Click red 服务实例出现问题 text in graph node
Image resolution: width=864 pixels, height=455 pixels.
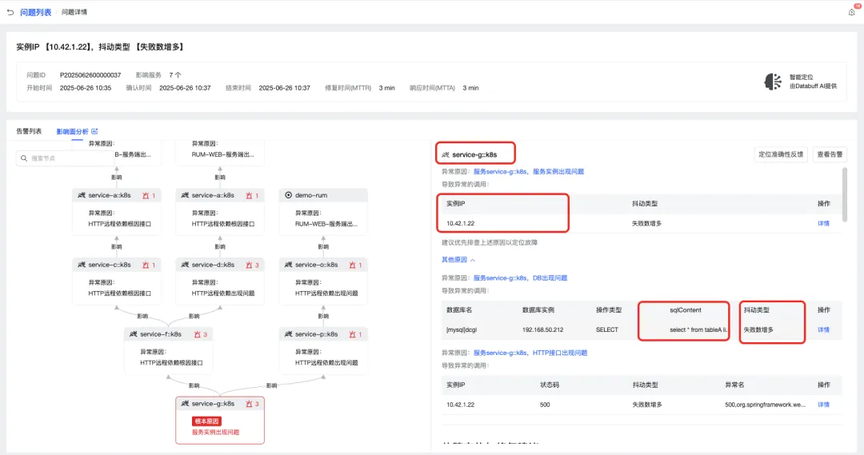point(215,432)
